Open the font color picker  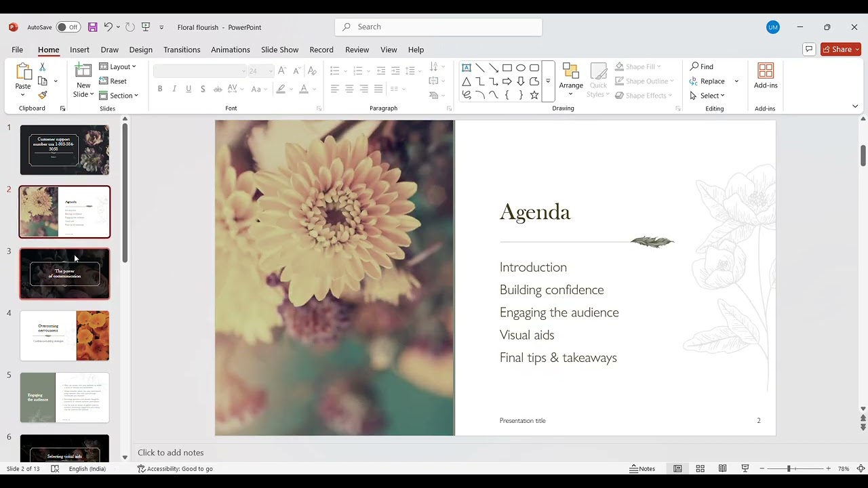click(x=304, y=89)
